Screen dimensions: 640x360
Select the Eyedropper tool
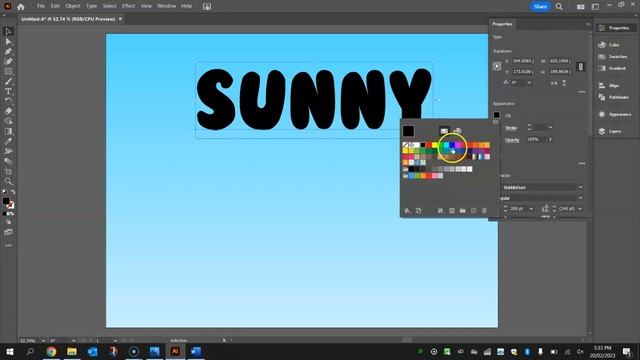tap(8, 141)
